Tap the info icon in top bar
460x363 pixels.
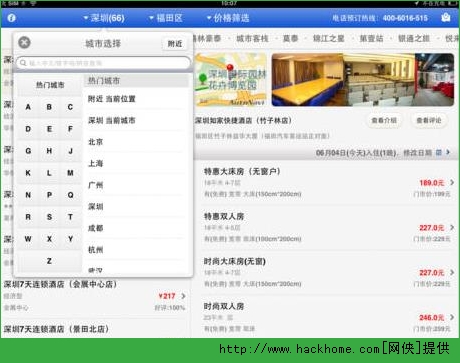pos(11,18)
